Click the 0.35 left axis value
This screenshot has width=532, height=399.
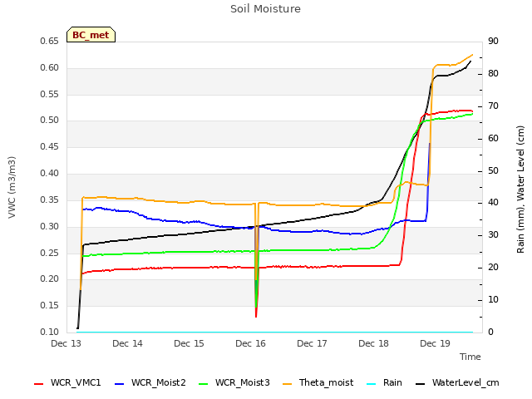click(x=50, y=199)
